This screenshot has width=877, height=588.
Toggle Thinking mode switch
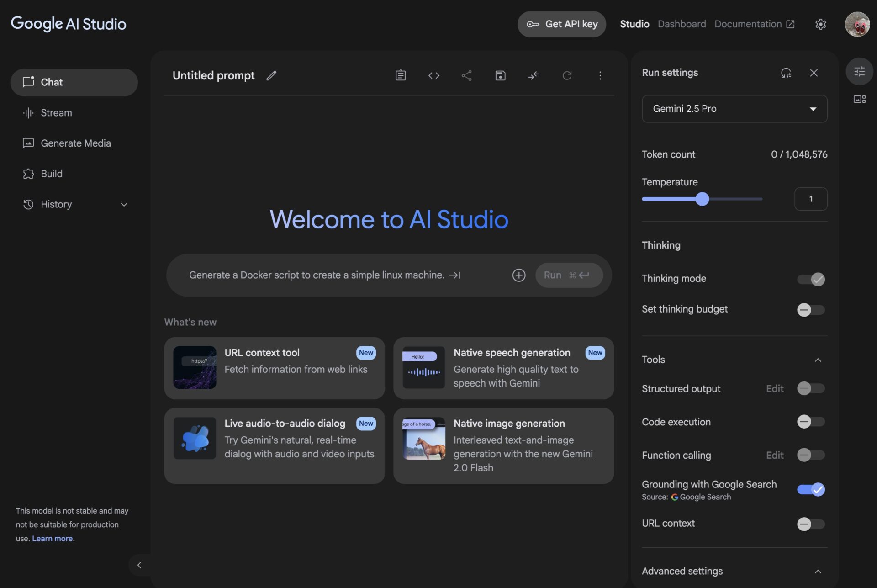(811, 279)
